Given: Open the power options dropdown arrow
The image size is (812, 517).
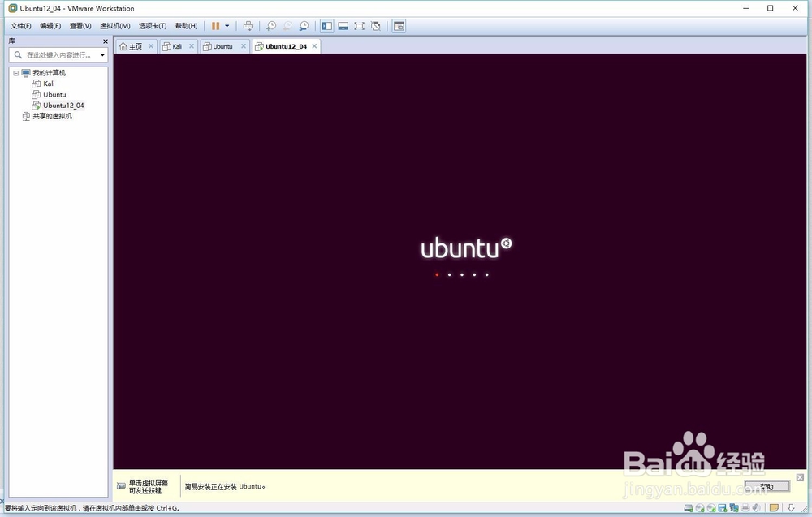Looking at the screenshot, I should click(x=227, y=26).
